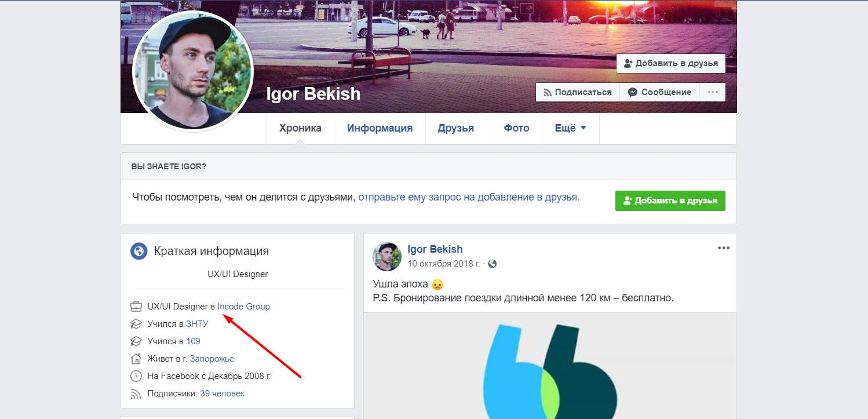Image resolution: width=868 pixels, height=419 pixels.
Task: Open the Incode Group link
Action: pos(243,306)
